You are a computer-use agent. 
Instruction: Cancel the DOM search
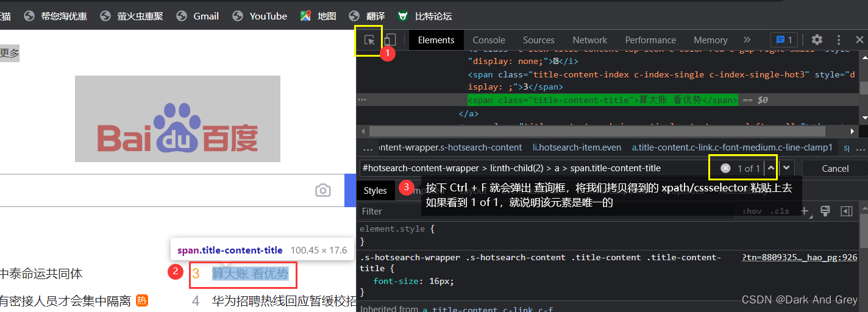click(x=835, y=168)
